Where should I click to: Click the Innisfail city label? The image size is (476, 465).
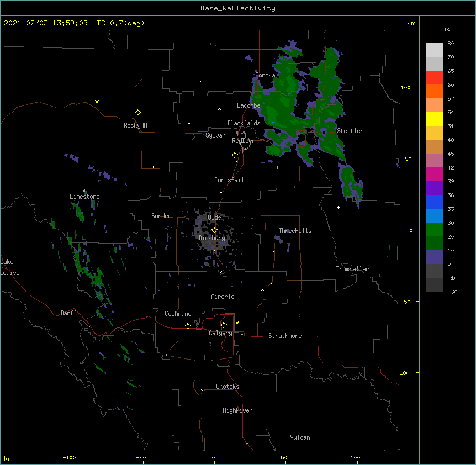tap(229, 180)
